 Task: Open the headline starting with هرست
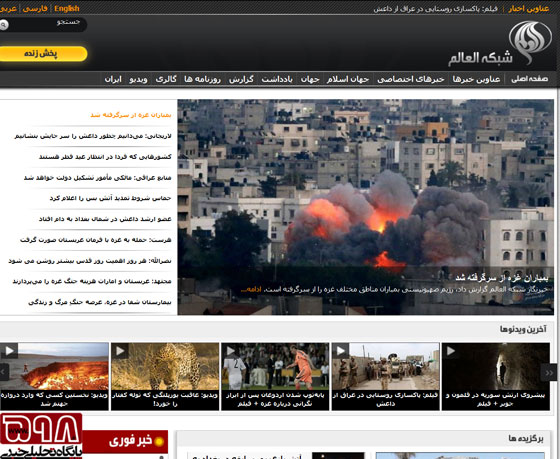point(96,240)
